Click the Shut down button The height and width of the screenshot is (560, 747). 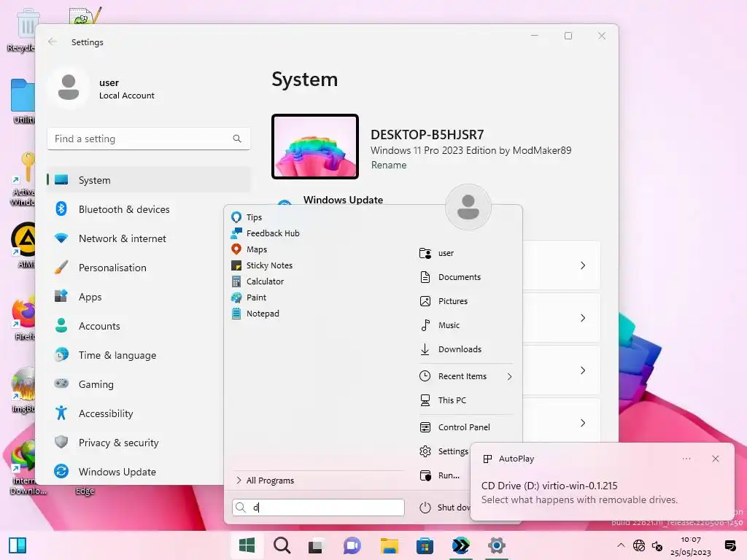tap(444, 507)
